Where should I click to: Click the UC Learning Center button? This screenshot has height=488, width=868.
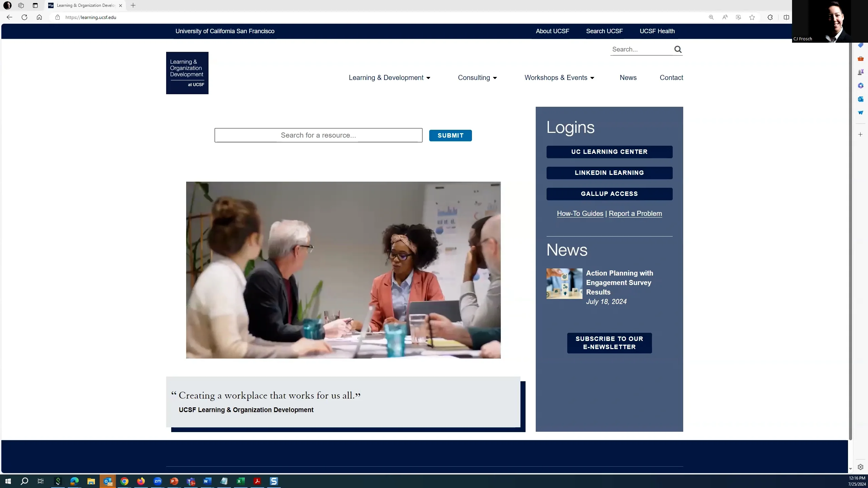(609, 152)
